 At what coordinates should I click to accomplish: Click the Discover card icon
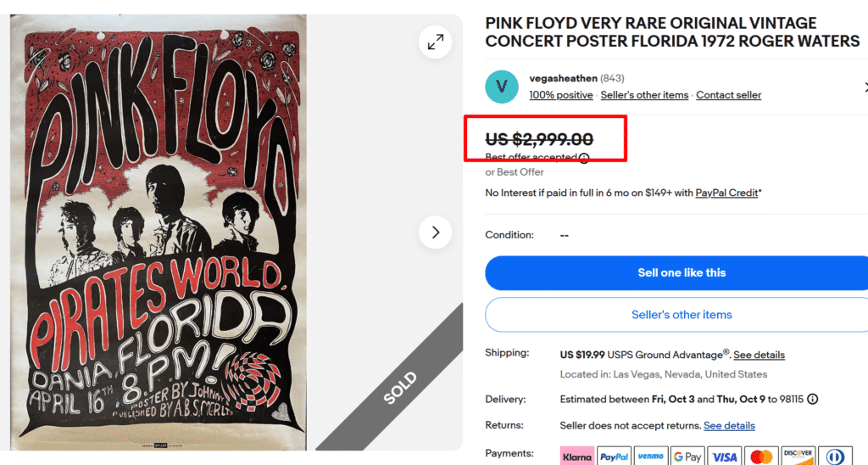[x=798, y=457]
